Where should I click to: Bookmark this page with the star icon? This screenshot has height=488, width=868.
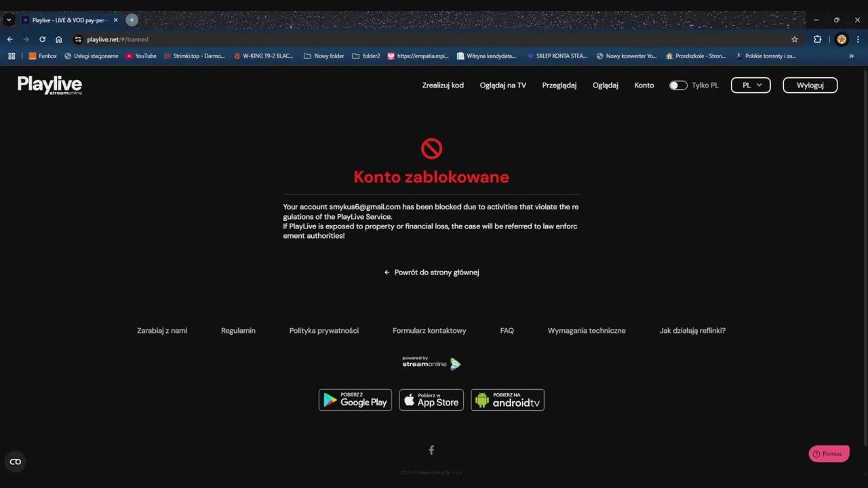point(795,39)
